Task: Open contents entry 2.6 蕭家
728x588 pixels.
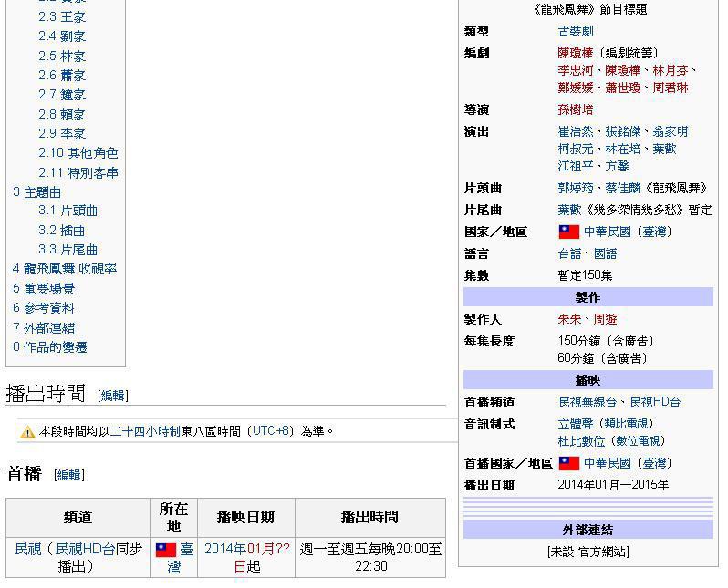Action: coord(62,75)
